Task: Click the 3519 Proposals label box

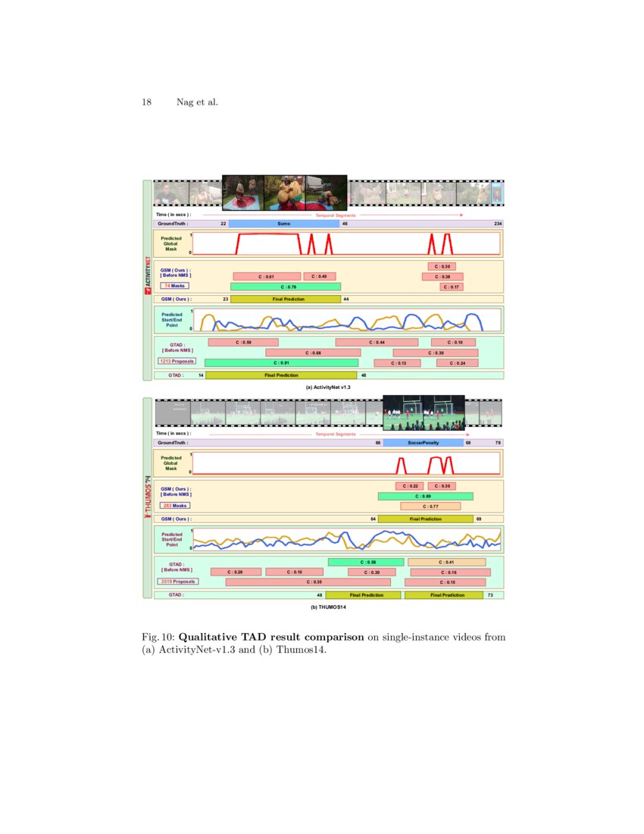Action: (x=177, y=582)
